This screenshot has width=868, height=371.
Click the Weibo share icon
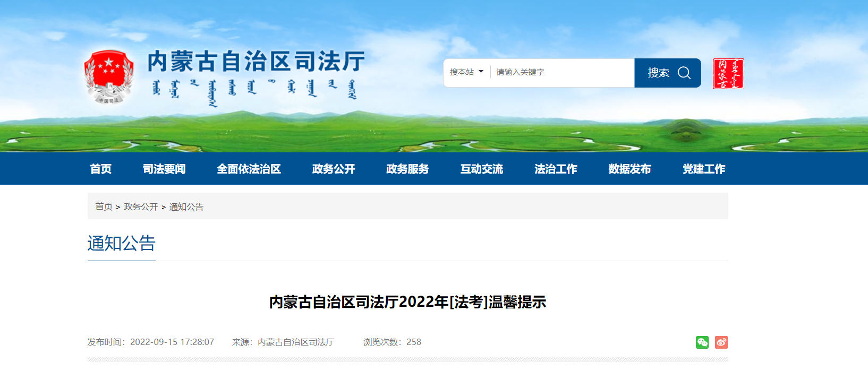coord(721,342)
